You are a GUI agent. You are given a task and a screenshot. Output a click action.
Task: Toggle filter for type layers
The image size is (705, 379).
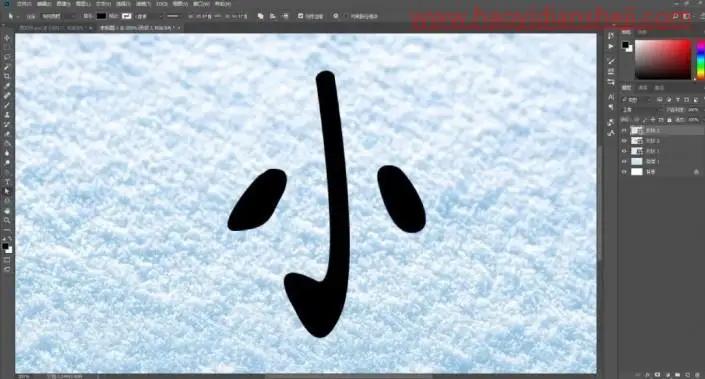tap(678, 99)
